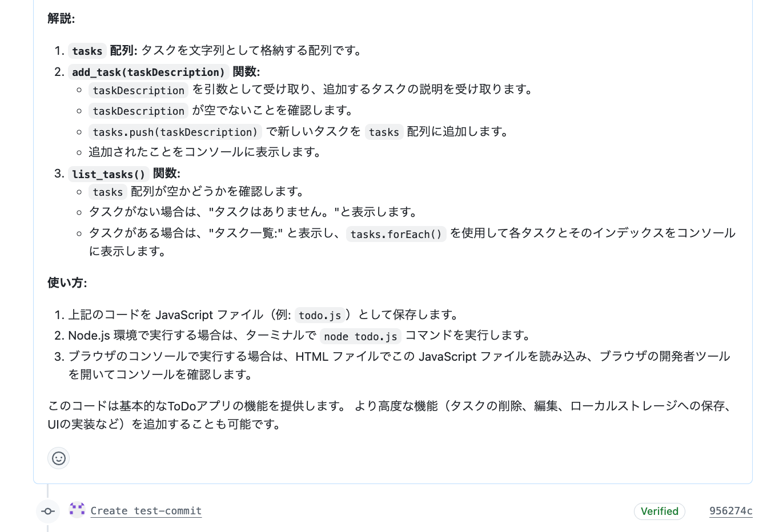Screen dimensions: 779x532
Task: Click taskDescription code in the 引数 line
Action: (x=138, y=90)
